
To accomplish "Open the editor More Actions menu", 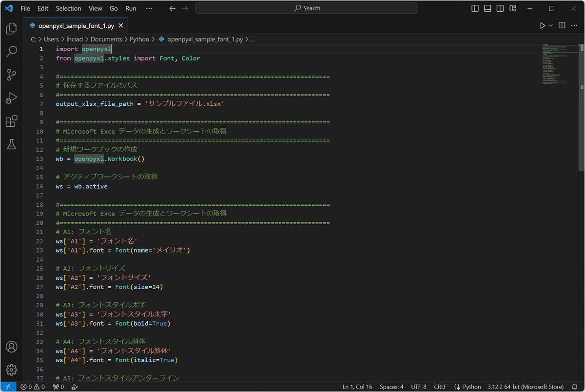I will coord(574,25).
